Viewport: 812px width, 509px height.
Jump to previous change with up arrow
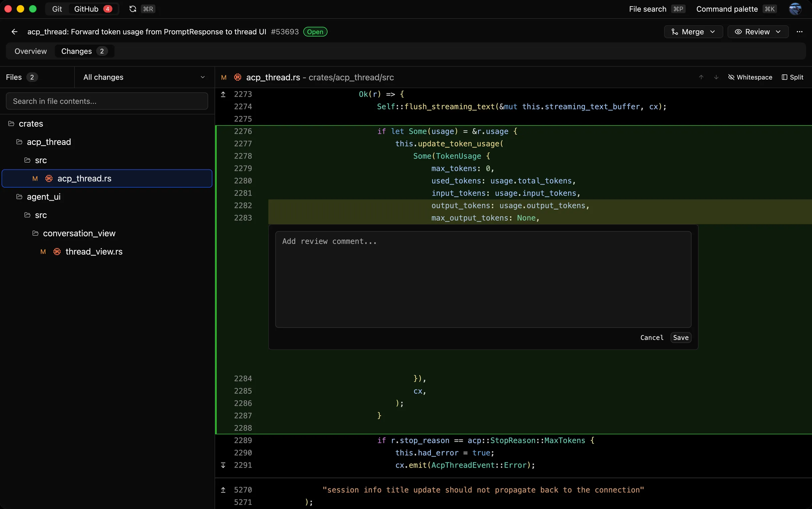pos(701,77)
